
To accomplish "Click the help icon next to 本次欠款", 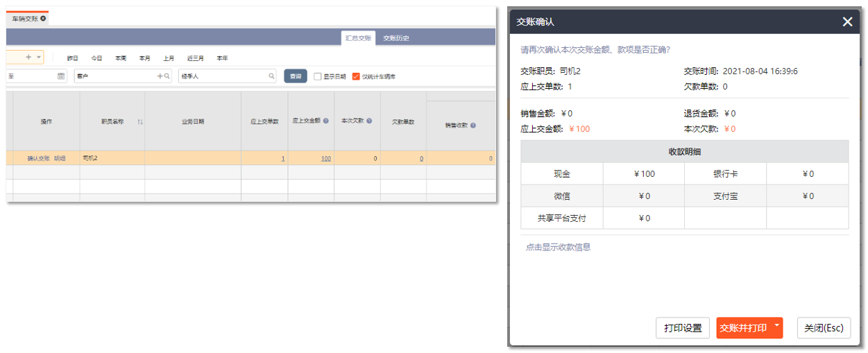I will coord(369,121).
